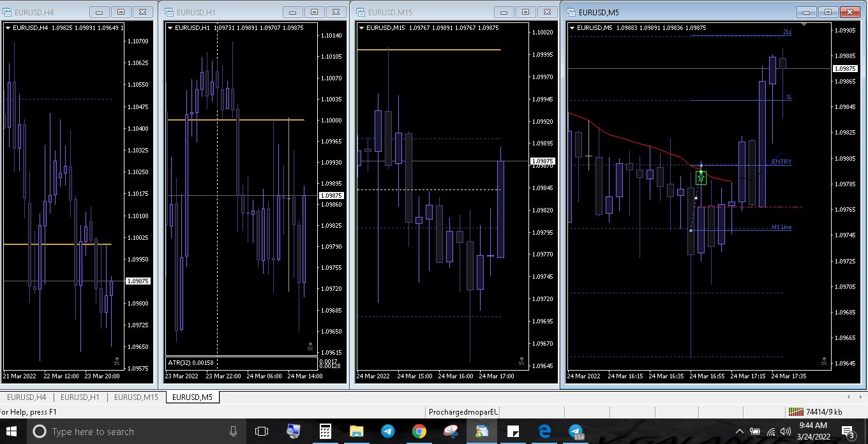Expand the EURUSD,M5 chart symbol dropdown triangle
Screen dimensions: 868x444
(x=572, y=28)
